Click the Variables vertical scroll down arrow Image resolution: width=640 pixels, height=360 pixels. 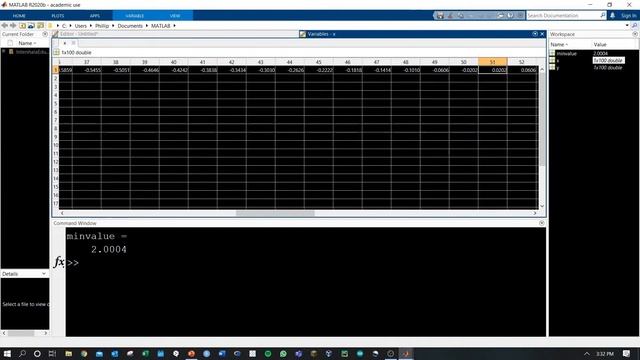click(542, 206)
